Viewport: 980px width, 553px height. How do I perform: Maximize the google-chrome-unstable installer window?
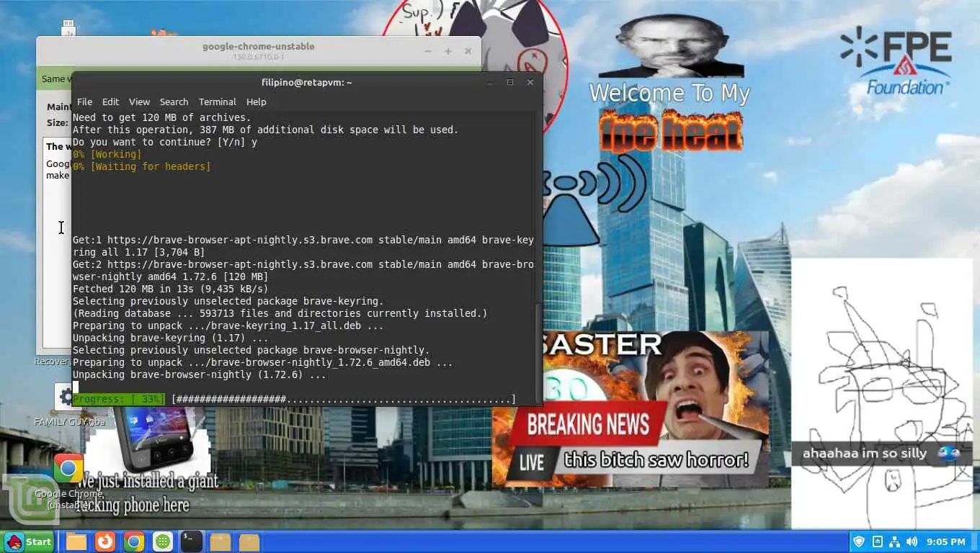pyautogui.click(x=447, y=51)
